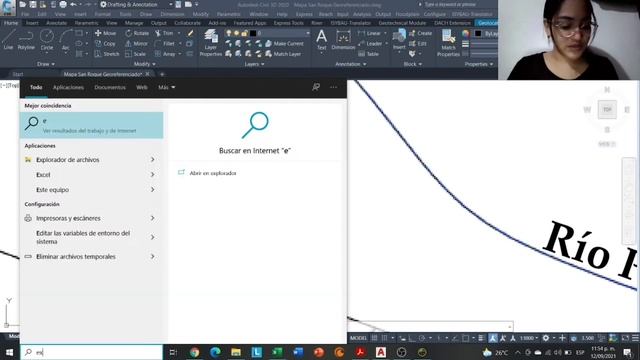The width and height of the screenshot is (640, 360).
Task: Select the Arc tool
Action: [x=65, y=40]
